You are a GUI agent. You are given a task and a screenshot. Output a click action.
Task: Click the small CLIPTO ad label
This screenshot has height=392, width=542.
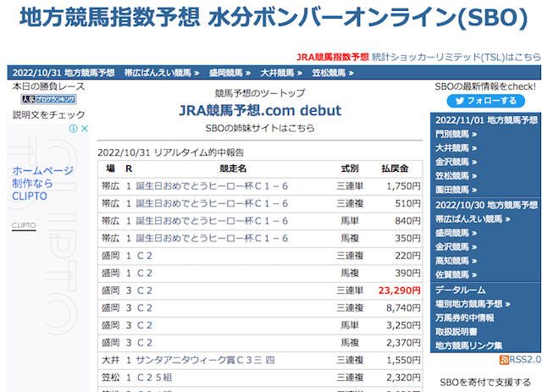(x=24, y=225)
